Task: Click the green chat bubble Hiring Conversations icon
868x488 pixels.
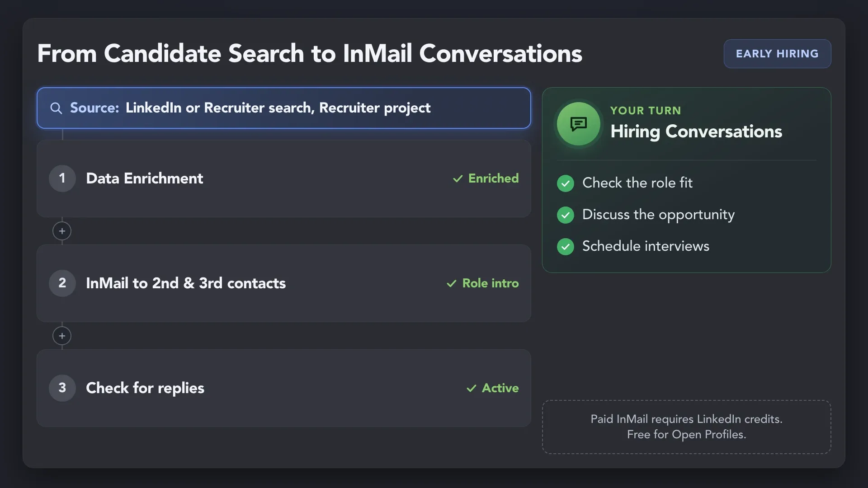Action: click(x=578, y=124)
